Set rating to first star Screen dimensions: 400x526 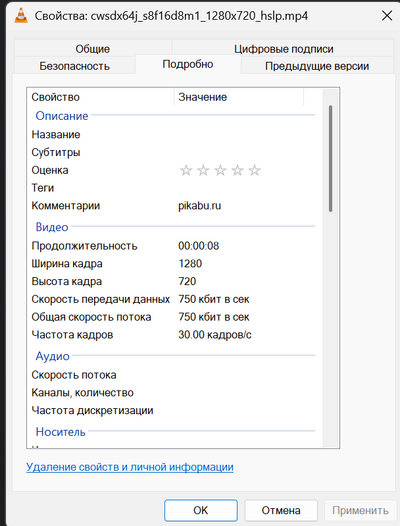186,170
